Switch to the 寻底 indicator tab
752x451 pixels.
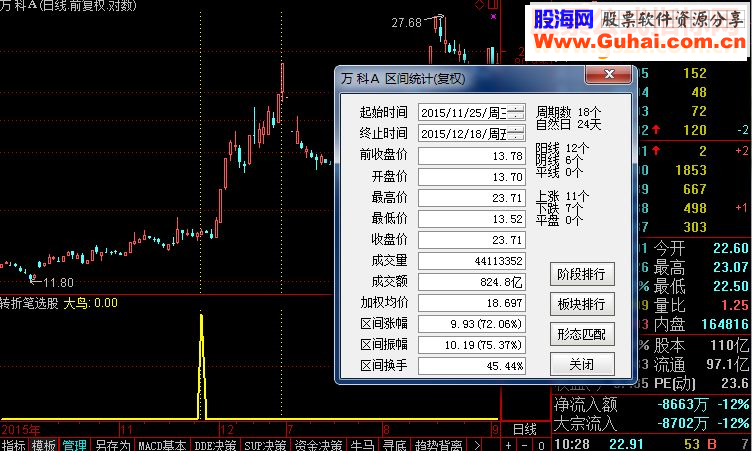(x=395, y=445)
